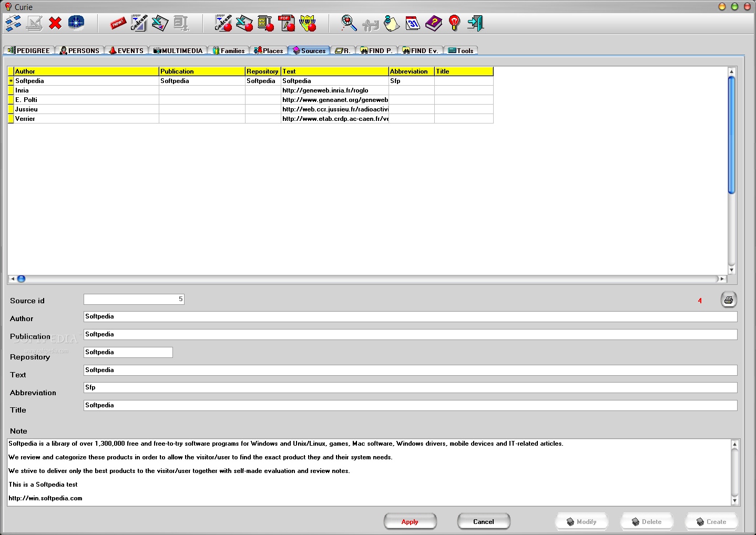756x535 pixels.
Task: Click the Author input field
Action: point(410,316)
